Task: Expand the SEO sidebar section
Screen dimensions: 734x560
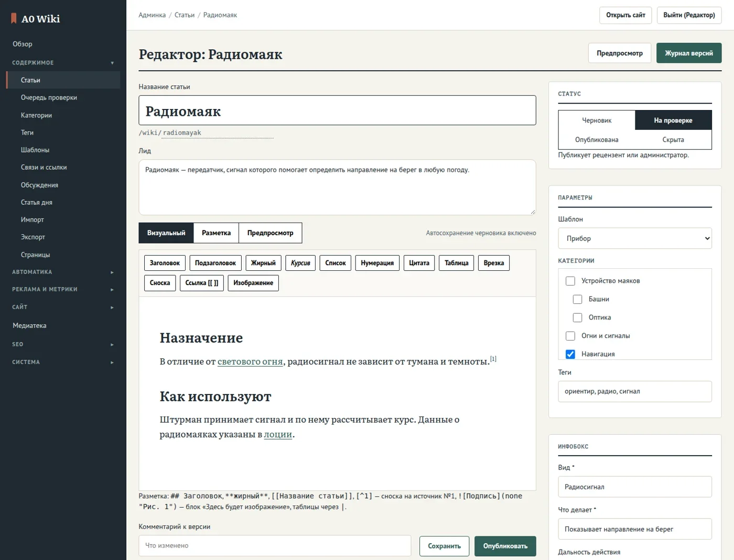Action: (63, 344)
